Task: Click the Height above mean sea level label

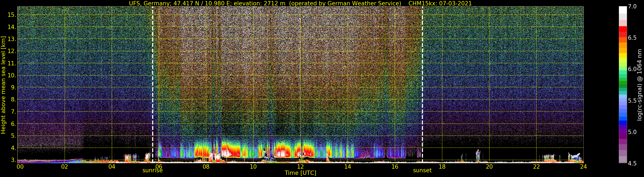Action: [x=3, y=85]
